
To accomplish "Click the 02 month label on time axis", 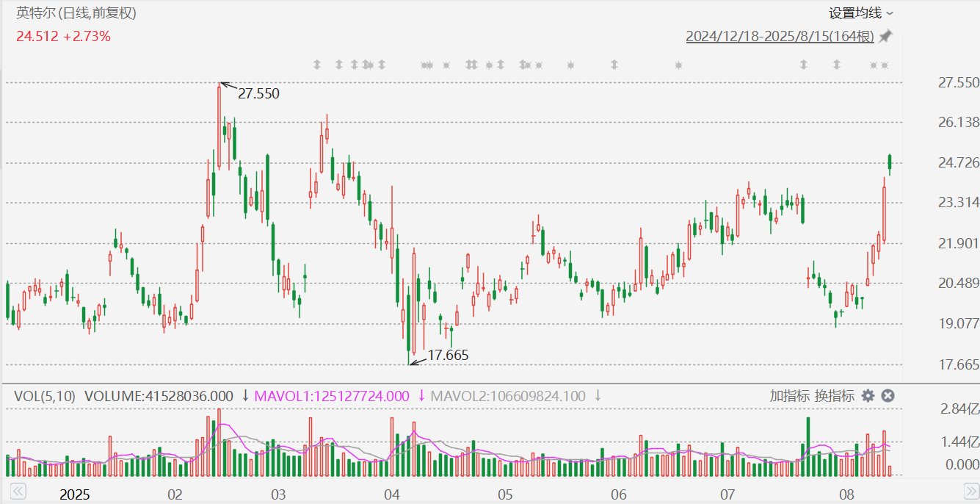I will pos(175,494).
